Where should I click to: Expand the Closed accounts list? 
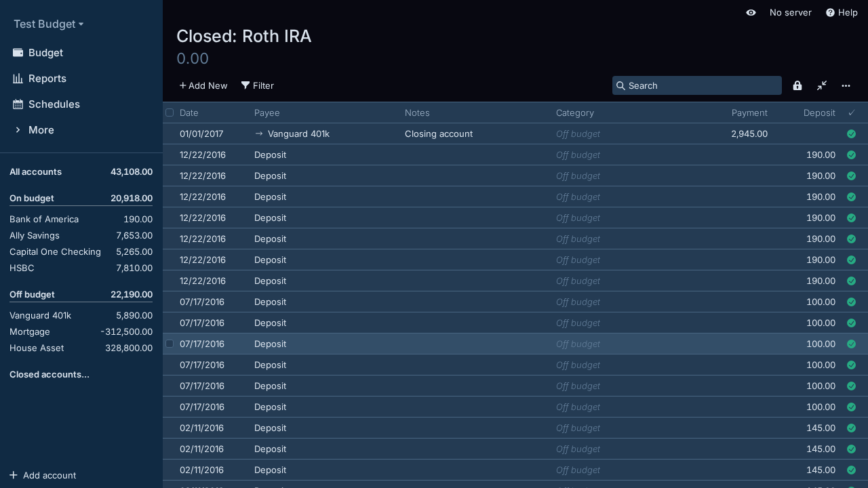(50, 374)
